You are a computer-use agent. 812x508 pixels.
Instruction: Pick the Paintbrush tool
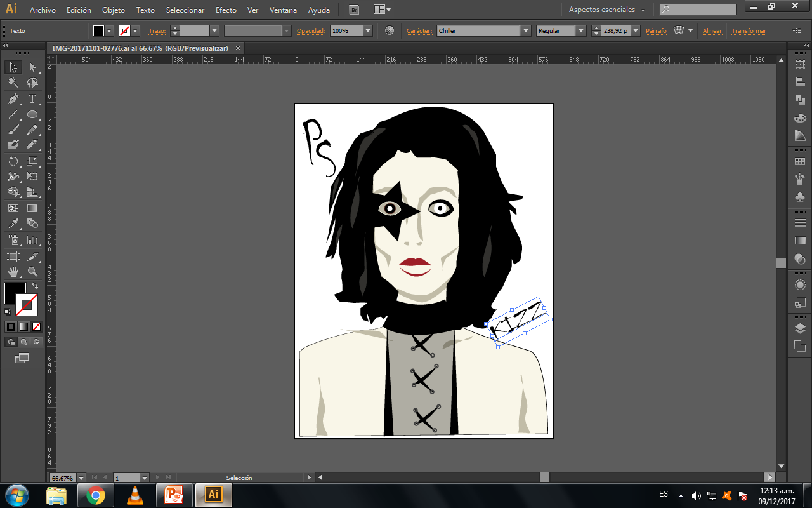pos(13,130)
